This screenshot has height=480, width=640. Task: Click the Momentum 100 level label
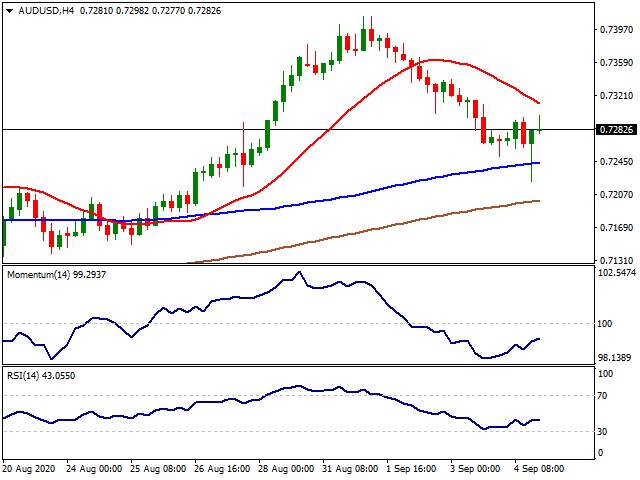pyautogui.click(x=604, y=324)
